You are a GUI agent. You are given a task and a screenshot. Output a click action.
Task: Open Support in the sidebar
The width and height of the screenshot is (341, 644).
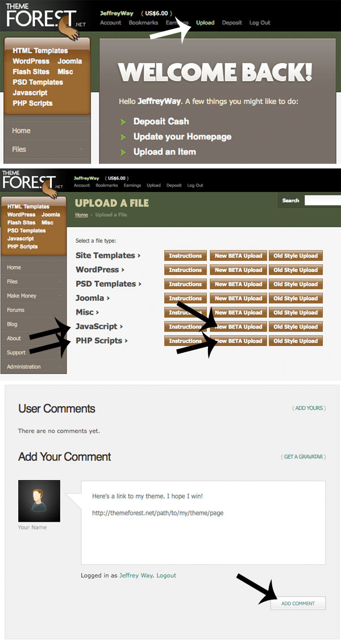[16, 352]
